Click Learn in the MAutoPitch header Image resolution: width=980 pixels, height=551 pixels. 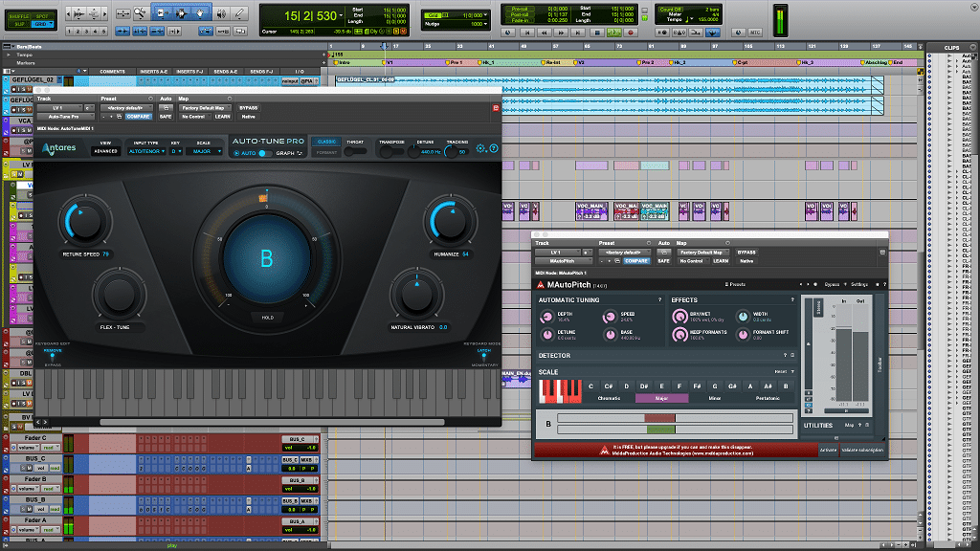pos(721,261)
